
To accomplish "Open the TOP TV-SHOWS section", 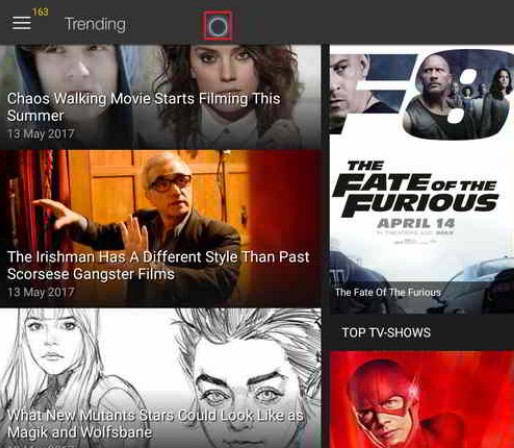I will point(386,332).
